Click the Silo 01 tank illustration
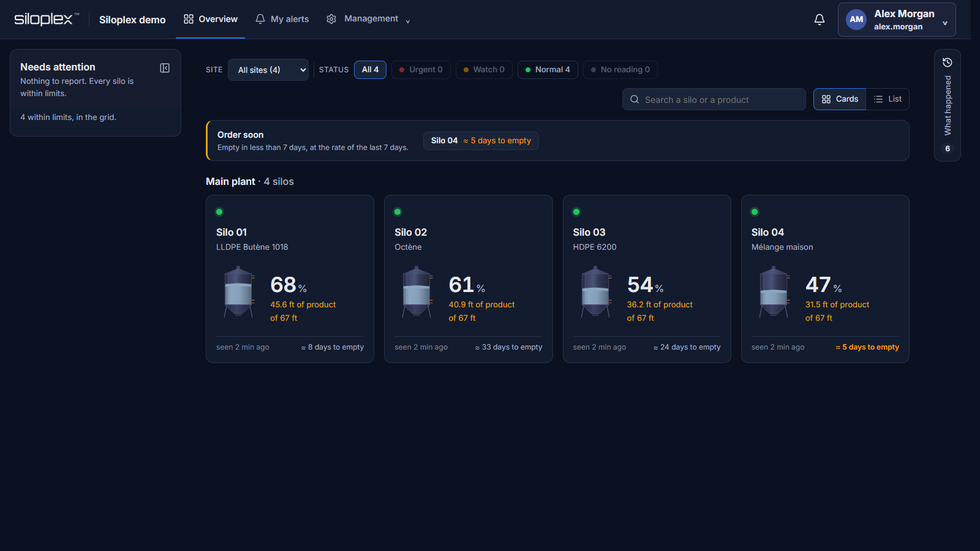This screenshot has width=980, height=551. click(238, 291)
